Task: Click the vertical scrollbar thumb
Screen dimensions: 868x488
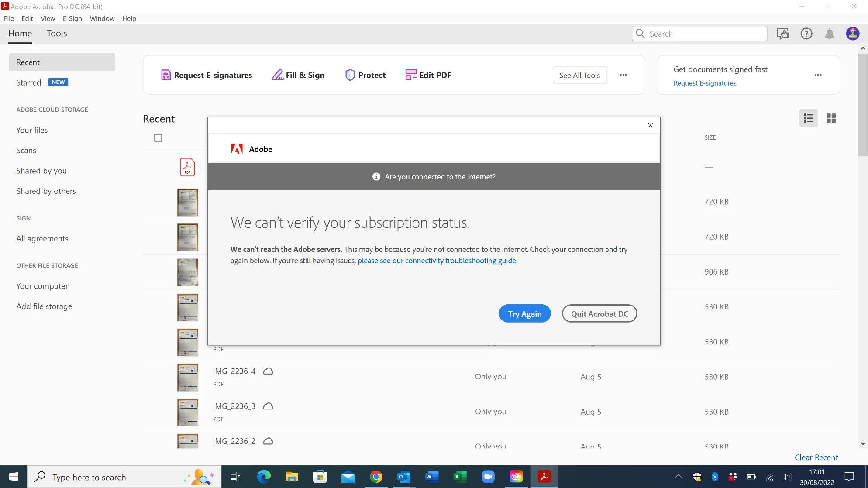Action: tap(863, 105)
